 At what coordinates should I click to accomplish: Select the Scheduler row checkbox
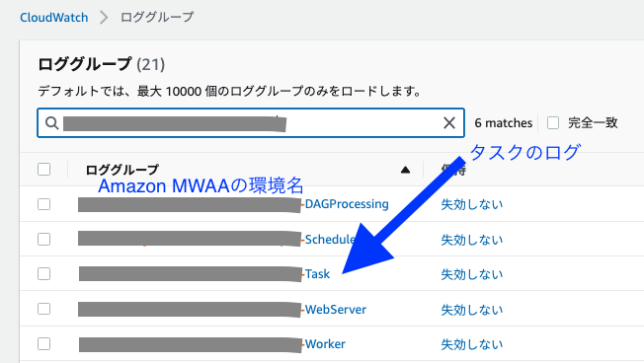(43, 239)
